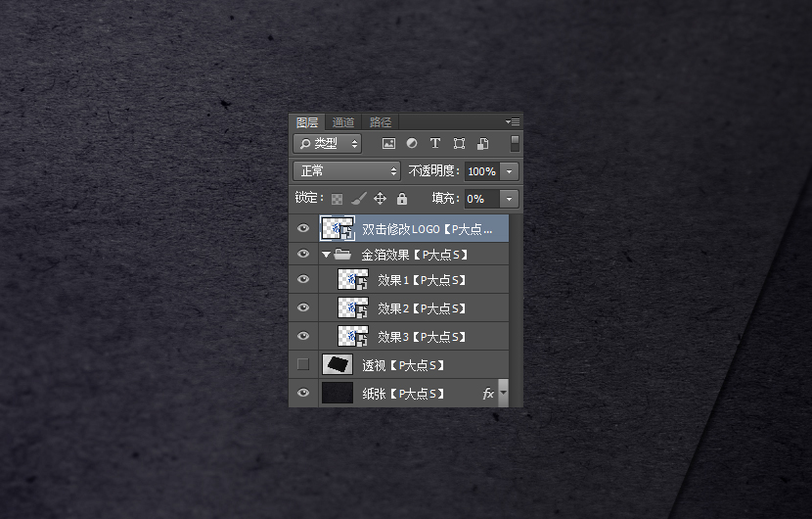Hide the 效果2 layer

[x=303, y=307]
